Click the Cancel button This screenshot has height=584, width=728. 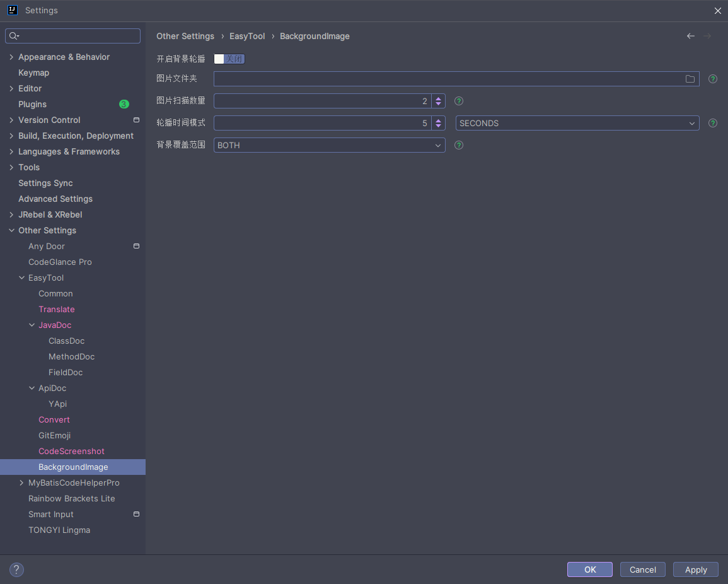[642, 569]
